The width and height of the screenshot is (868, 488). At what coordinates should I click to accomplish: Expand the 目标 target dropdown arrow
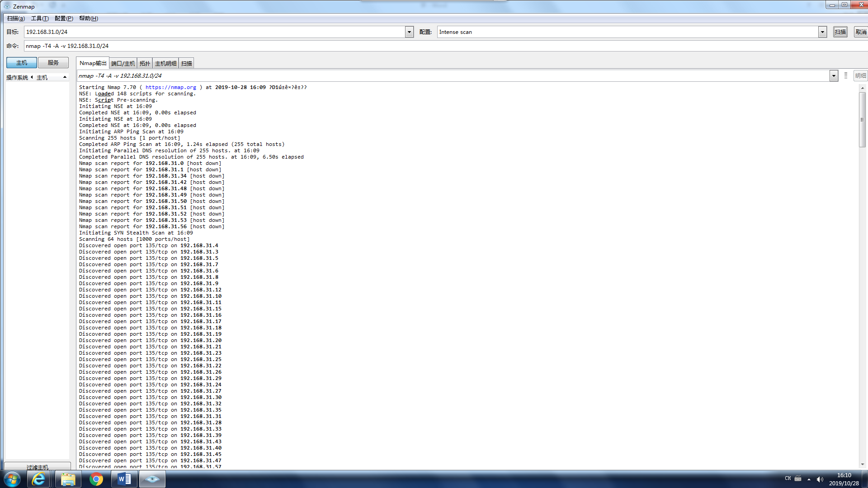[x=409, y=32]
